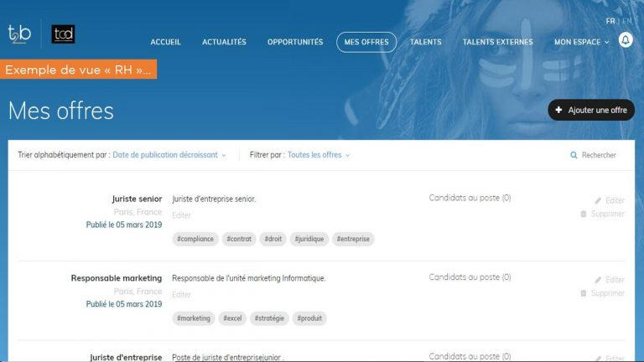Click the plus icon in Ajouter une offre
This screenshot has height=362, width=644.
(x=558, y=110)
